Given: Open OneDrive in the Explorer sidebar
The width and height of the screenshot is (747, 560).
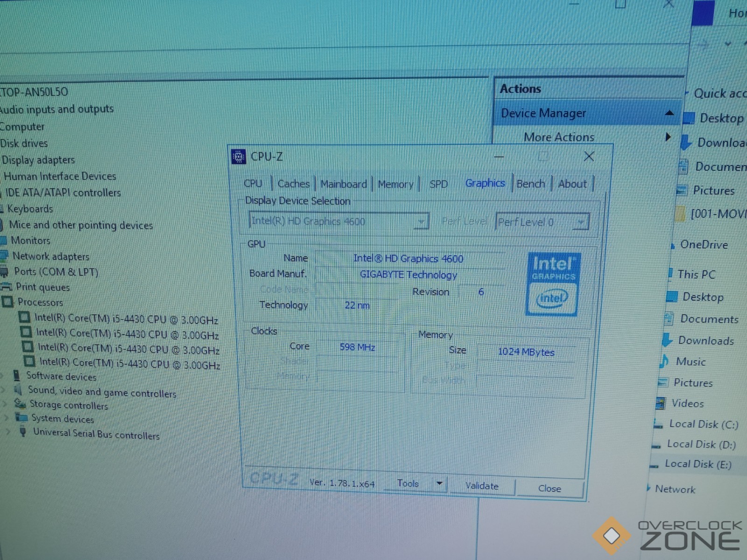Looking at the screenshot, I should (x=704, y=245).
